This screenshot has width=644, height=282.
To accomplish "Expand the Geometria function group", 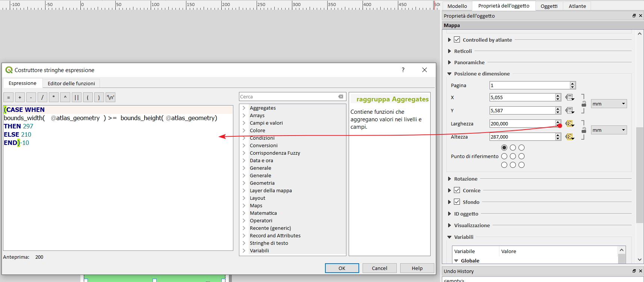I will pos(244,183).
